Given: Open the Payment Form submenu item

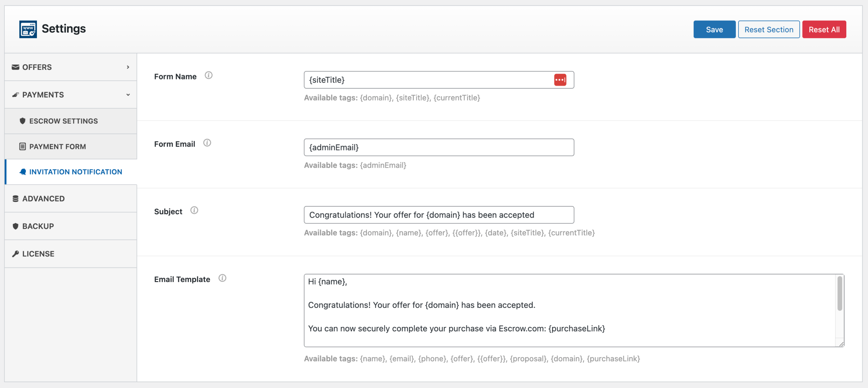Looking at the screenshot, I should pos(58,147).
